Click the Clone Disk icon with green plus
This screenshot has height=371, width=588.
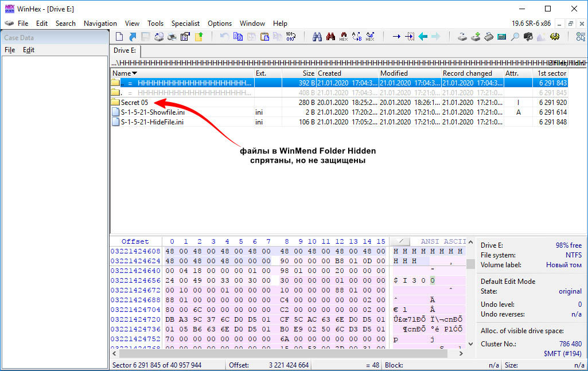tap(476, 36)
